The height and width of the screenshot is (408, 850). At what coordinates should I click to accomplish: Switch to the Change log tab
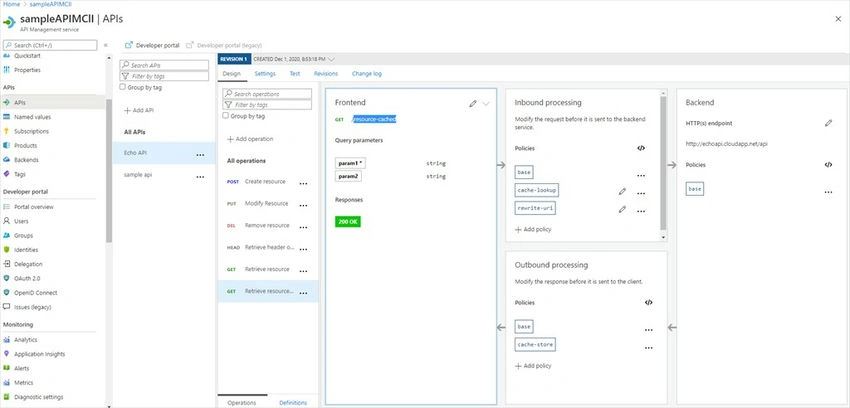point(366,74)
